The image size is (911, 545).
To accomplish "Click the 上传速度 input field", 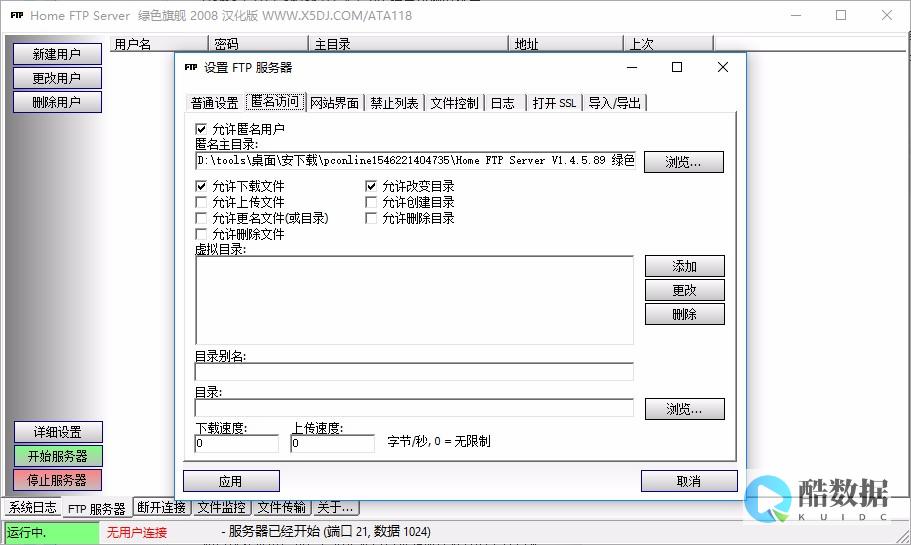I will point(332,443).
